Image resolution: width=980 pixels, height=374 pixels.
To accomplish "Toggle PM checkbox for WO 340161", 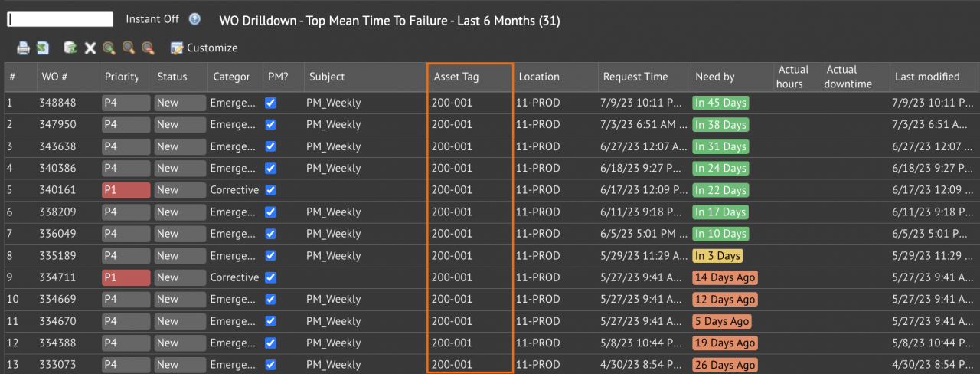I will pos(270,190).
